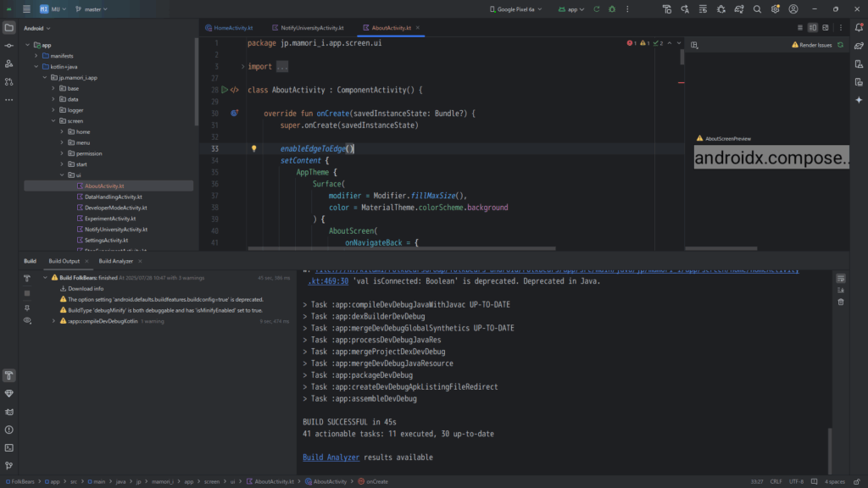Click the Build hammer tool window icon
The width and height of the screenshot is (868, 488).
pyautogui.click(x=9, y=375)
